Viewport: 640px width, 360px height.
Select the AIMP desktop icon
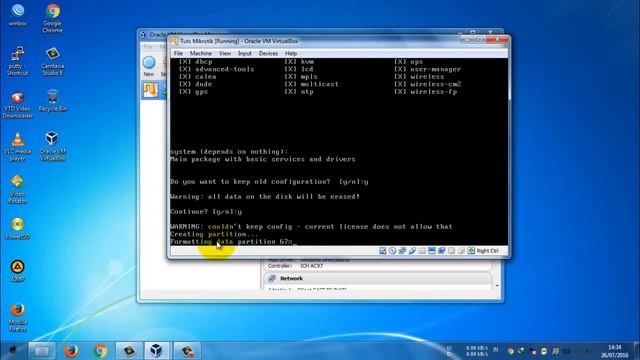18,271
